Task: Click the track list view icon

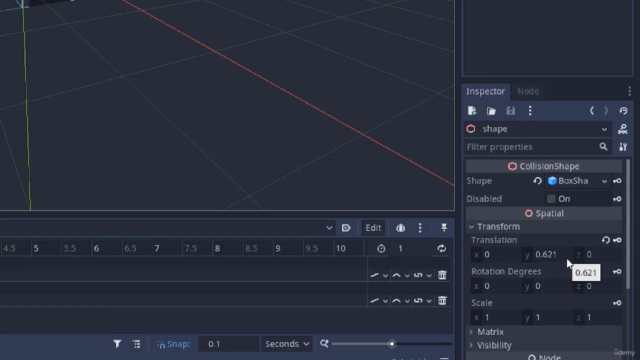Action: [x=136, y=344]
